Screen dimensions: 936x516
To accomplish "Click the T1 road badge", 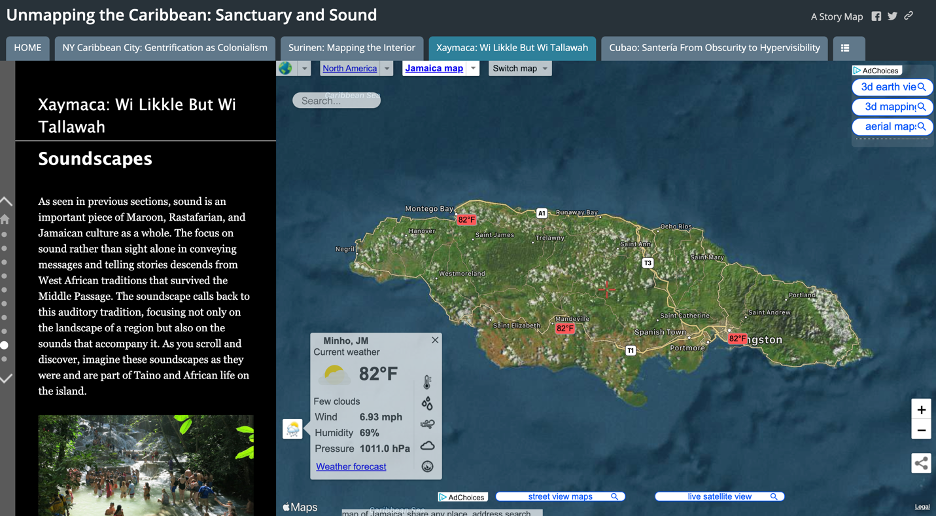I will [x=630, y=351].
